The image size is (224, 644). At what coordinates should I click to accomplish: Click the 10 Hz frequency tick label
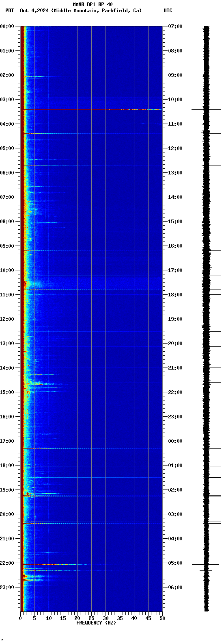(49, 618)
